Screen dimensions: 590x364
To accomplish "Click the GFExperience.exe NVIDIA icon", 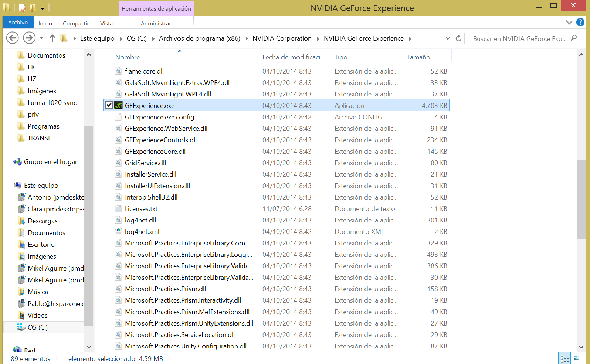I will tap(118, 105).
